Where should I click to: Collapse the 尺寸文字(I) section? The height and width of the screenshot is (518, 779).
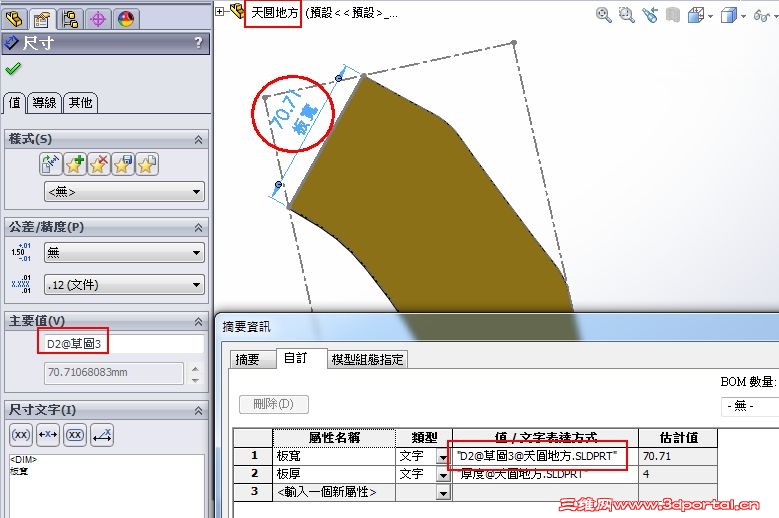point(198,410)
